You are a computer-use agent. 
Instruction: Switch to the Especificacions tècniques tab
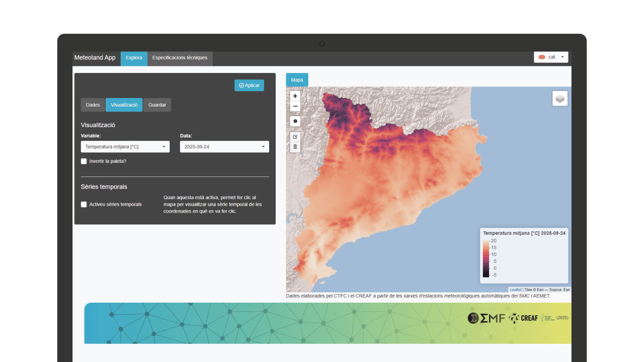(180, 58)
